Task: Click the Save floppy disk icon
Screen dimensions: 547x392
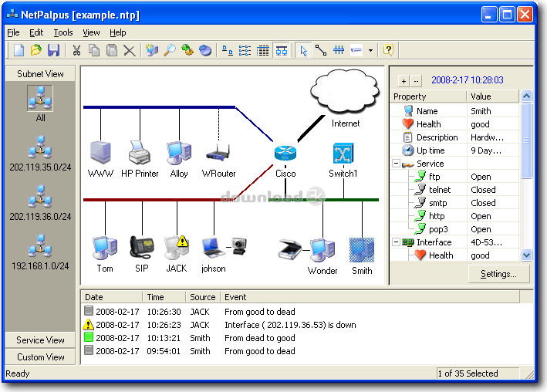Action: click(53, 50)
